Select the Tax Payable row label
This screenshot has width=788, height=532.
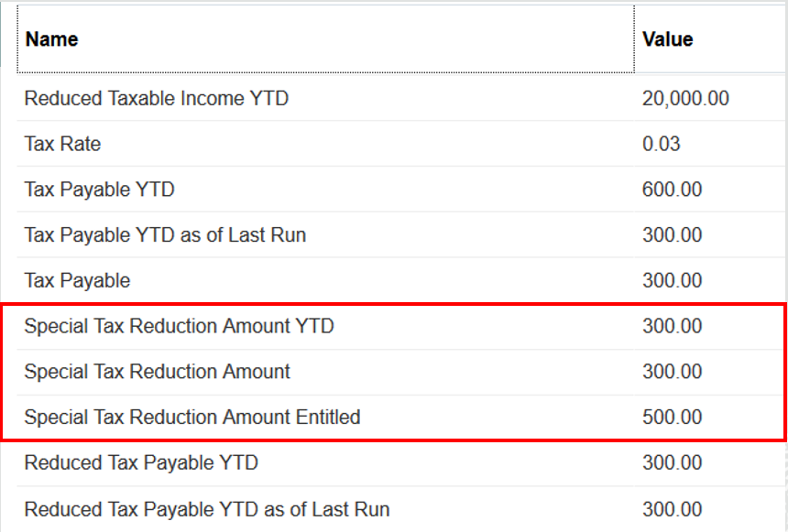[x=77, y=280]
